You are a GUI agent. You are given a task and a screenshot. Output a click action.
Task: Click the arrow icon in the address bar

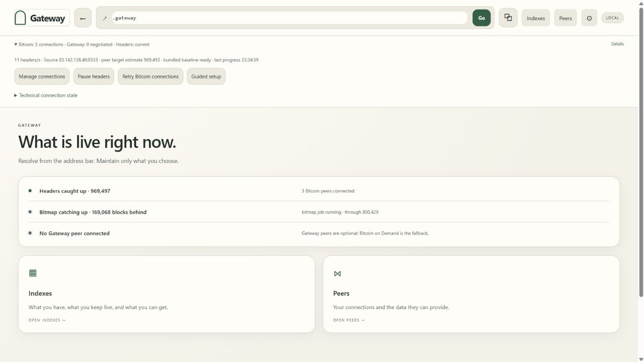[105, 18]
